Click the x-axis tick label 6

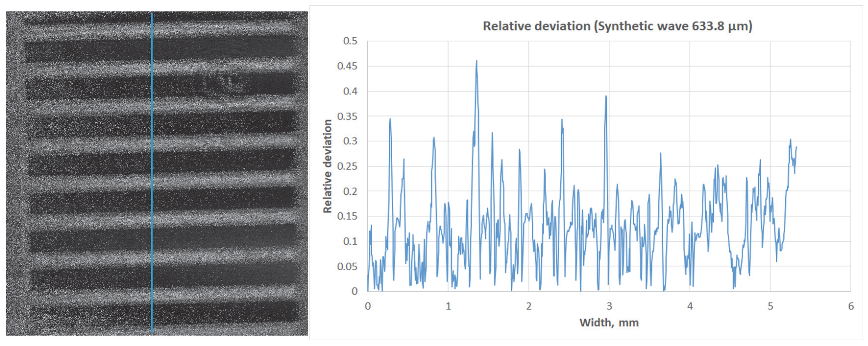click(x=851, y=306)
